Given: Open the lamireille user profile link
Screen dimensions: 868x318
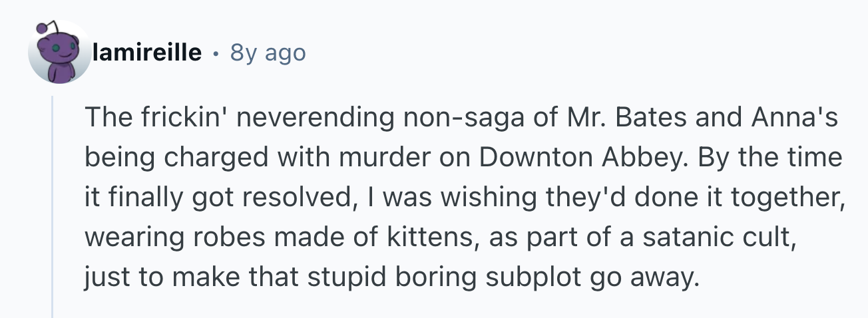Looking at the screenshot, I should pyautogui.click(x=148, y=53).
